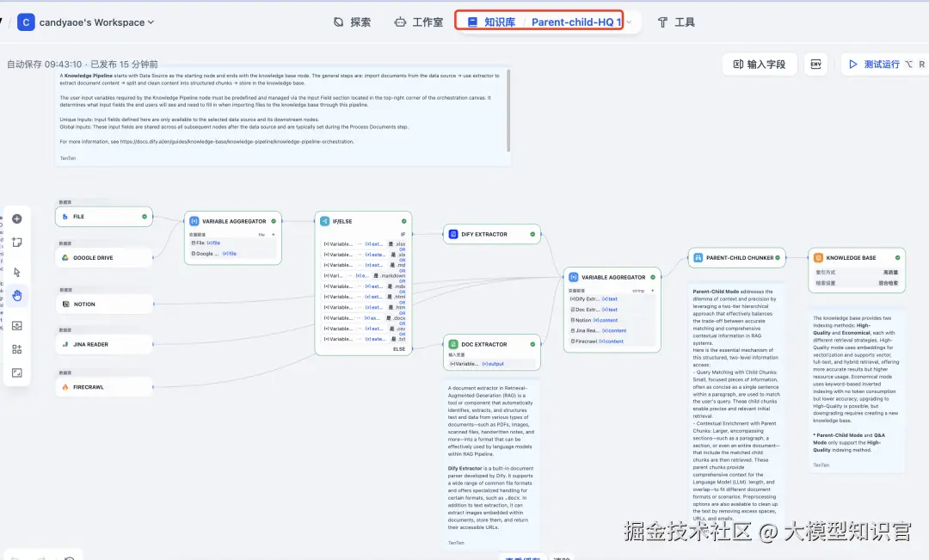Click the 测试运行 button
Screen dimensions: 929x560
click(x=883, y=64)
